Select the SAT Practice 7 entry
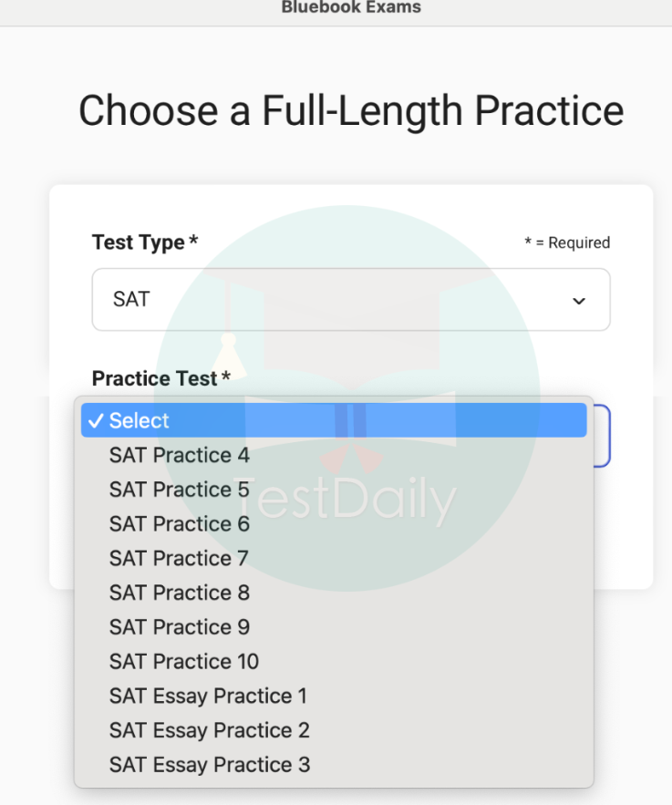672x805 pixels. (x=179, y=559)
